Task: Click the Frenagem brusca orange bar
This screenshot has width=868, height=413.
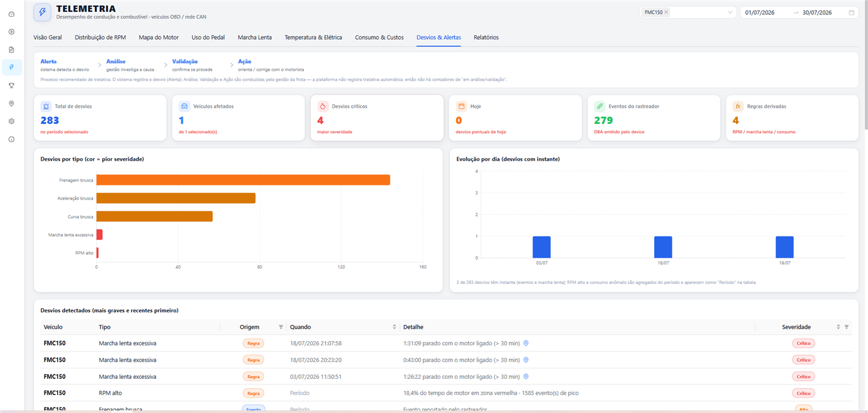Action: tap(243, 180)
